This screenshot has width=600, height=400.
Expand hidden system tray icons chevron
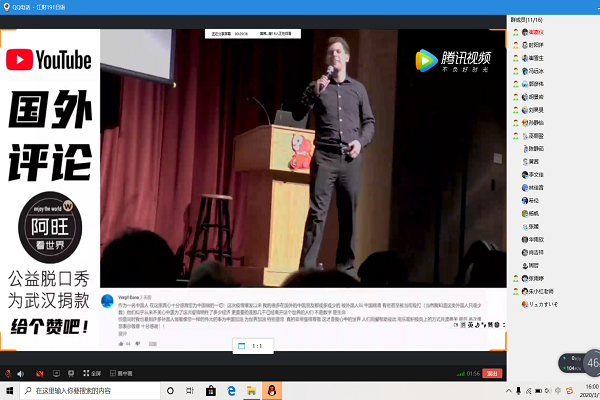509,391
